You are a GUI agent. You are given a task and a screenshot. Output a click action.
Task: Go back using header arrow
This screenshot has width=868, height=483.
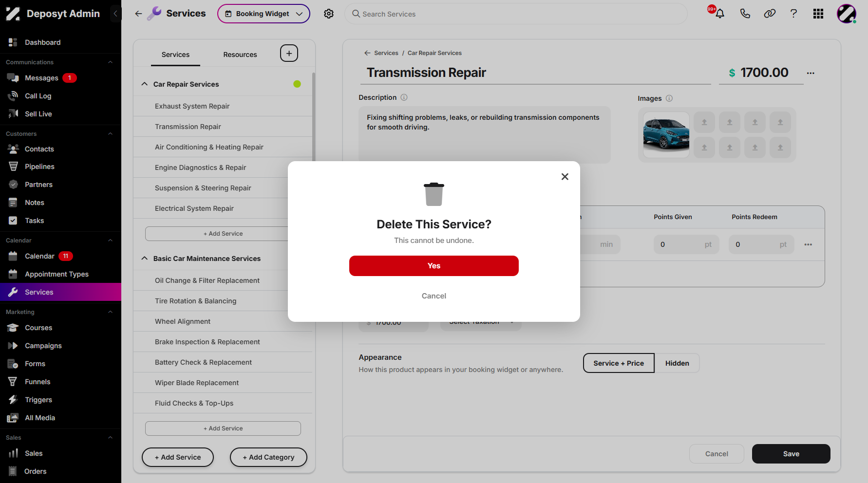tap(138, 14)
